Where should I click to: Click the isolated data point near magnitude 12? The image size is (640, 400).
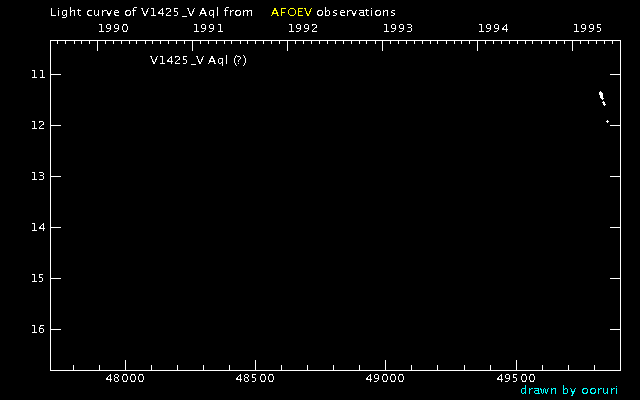(607, 121)
